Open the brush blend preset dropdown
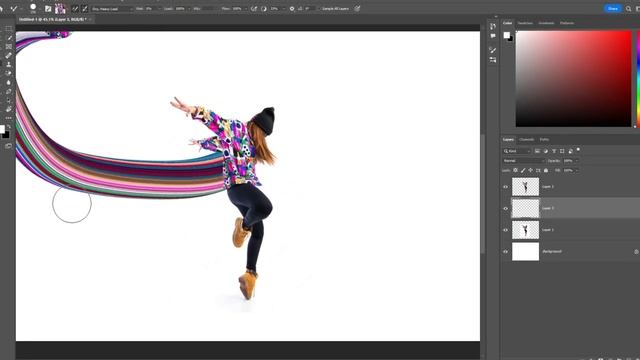The image size is (640, 360). click(x=112, y=9)
